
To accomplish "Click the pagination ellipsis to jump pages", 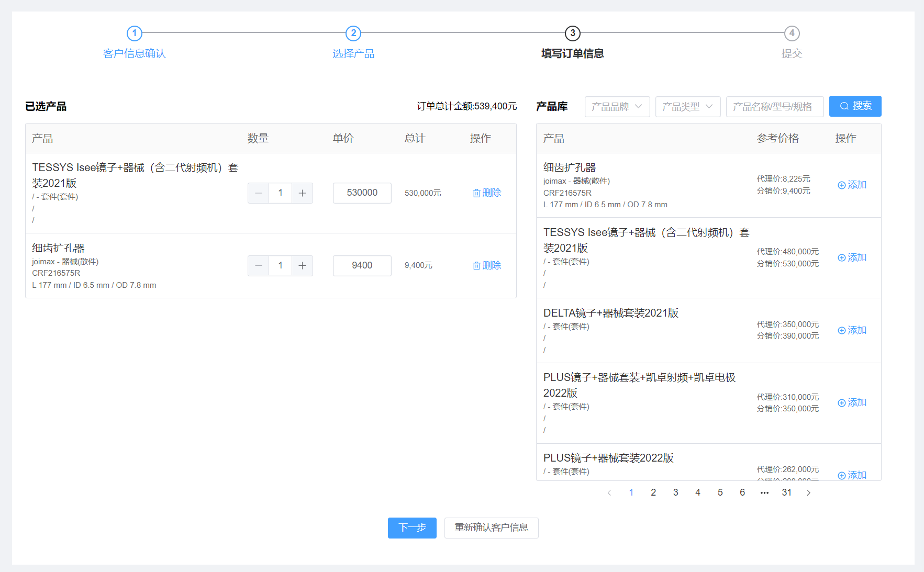I will coord(764,493).
